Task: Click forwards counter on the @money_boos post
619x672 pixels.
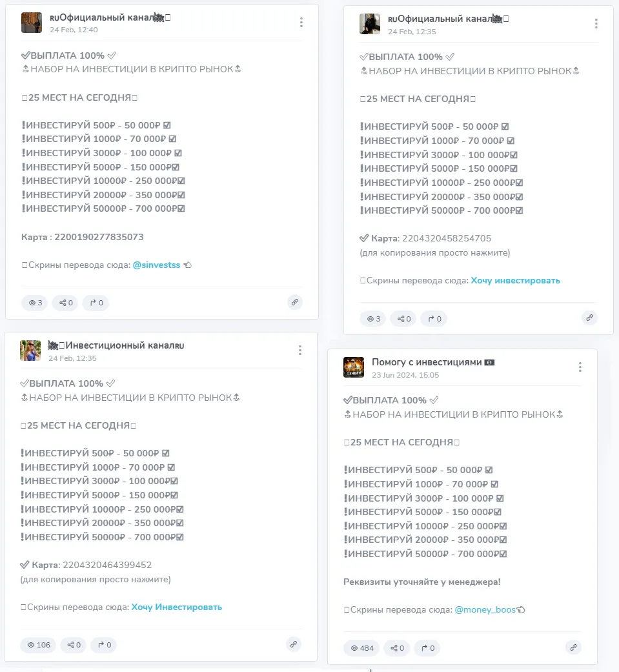Action: (x=427, y=648)
